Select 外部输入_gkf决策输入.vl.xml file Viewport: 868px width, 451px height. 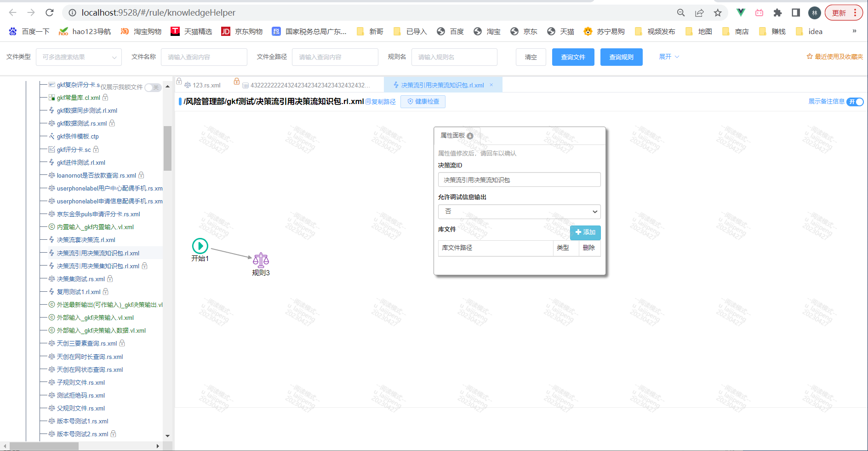(x=95, y=318)
